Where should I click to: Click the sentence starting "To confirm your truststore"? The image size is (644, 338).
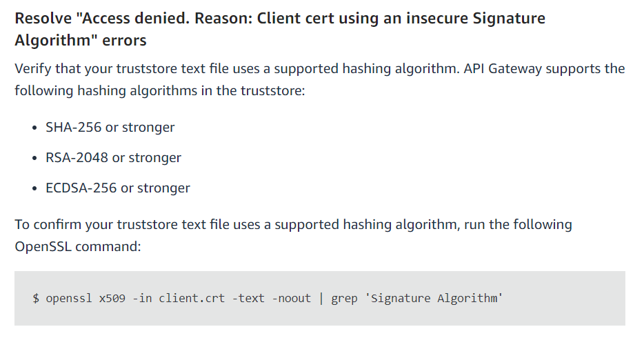pos(293,225)
